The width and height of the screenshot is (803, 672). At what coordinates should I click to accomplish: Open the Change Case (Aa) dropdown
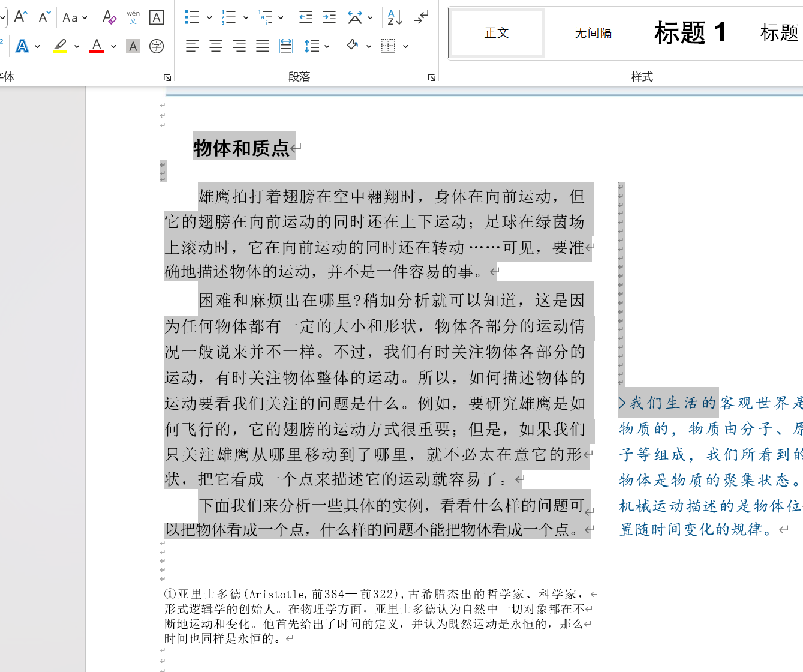click(x=74, y=17)
